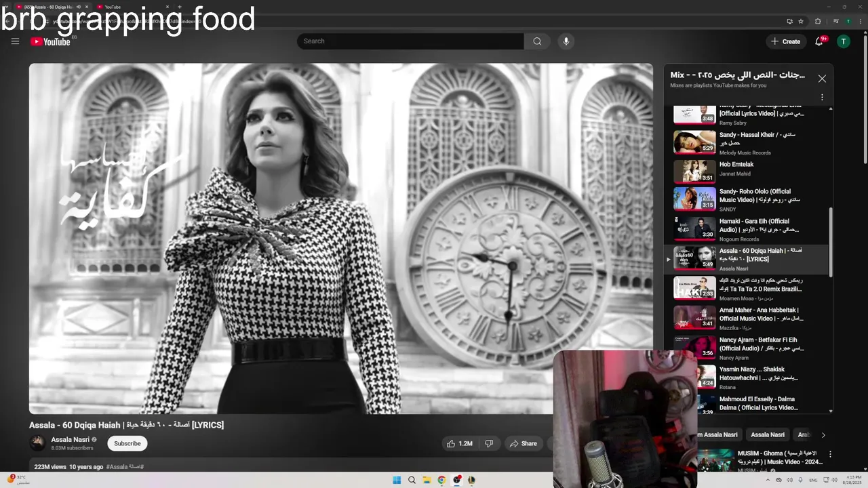Click the Create button
Viewport: 868px width, 488px height.
coord(785,41)
